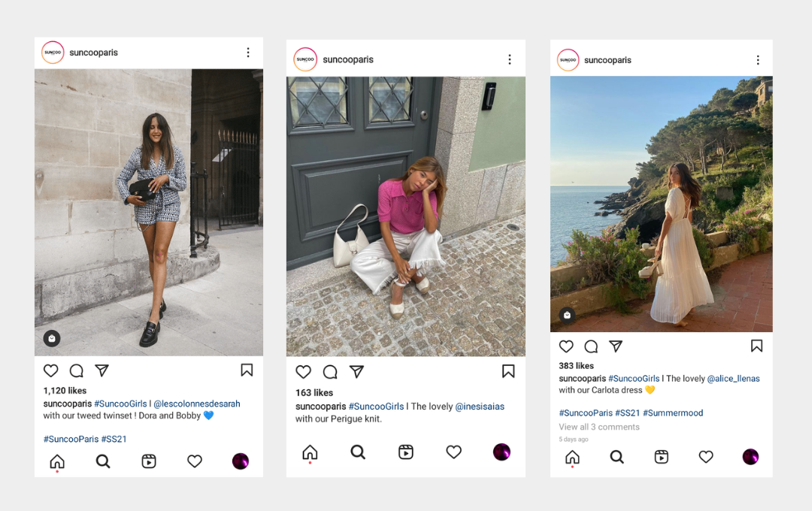Like the tweed twinset post with the heart
Screen dimensions: 812x511
51,370
